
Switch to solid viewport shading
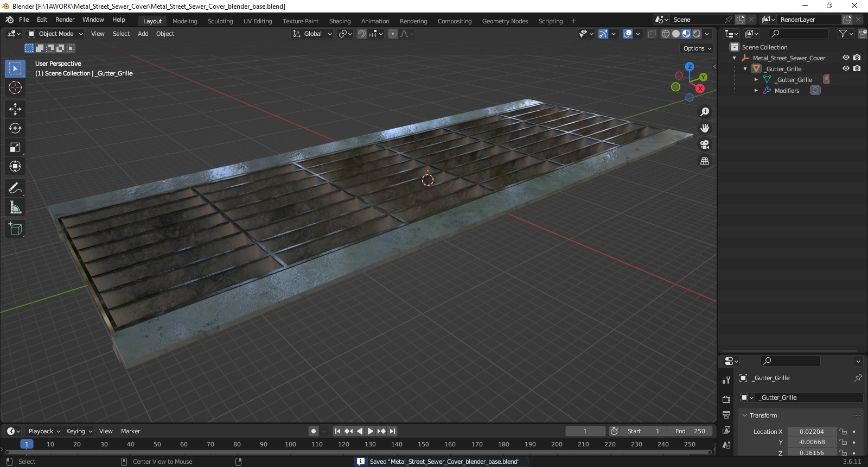676,34
